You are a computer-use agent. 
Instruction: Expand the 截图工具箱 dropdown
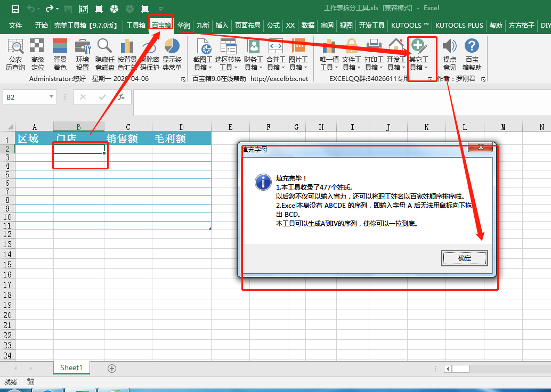202,55
